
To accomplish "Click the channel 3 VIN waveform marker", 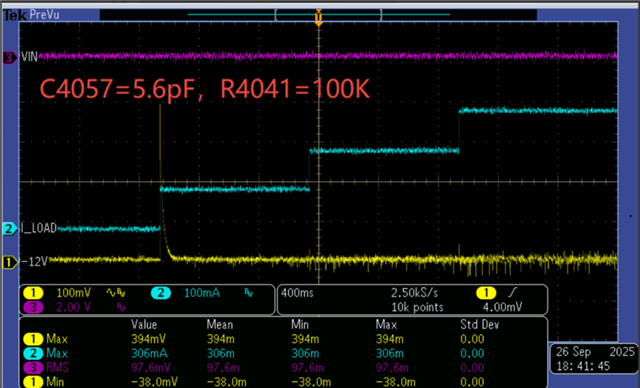I will point(9,58).
